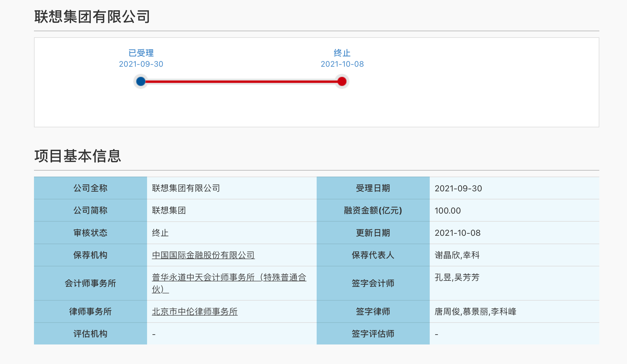Click the 2021-10-08 date under 终止 in timeline
The image size is (627, 364).
click(x=342, y=64)
